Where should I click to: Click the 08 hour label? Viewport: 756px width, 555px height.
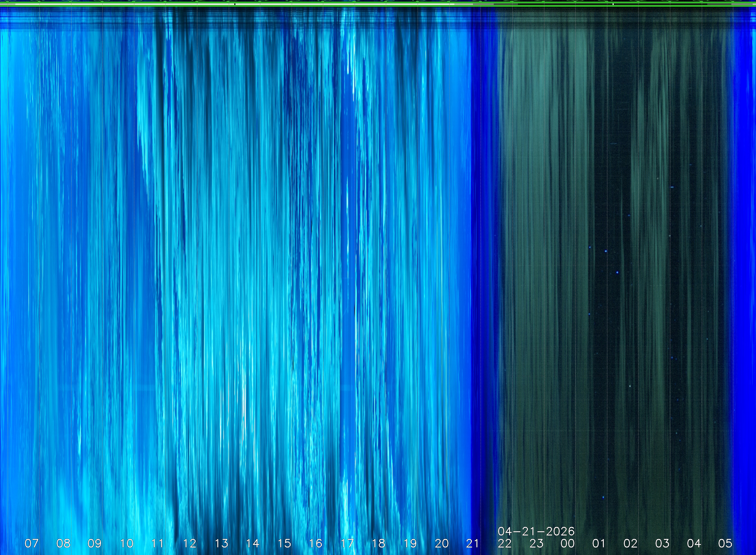click(x=63, y=543)
